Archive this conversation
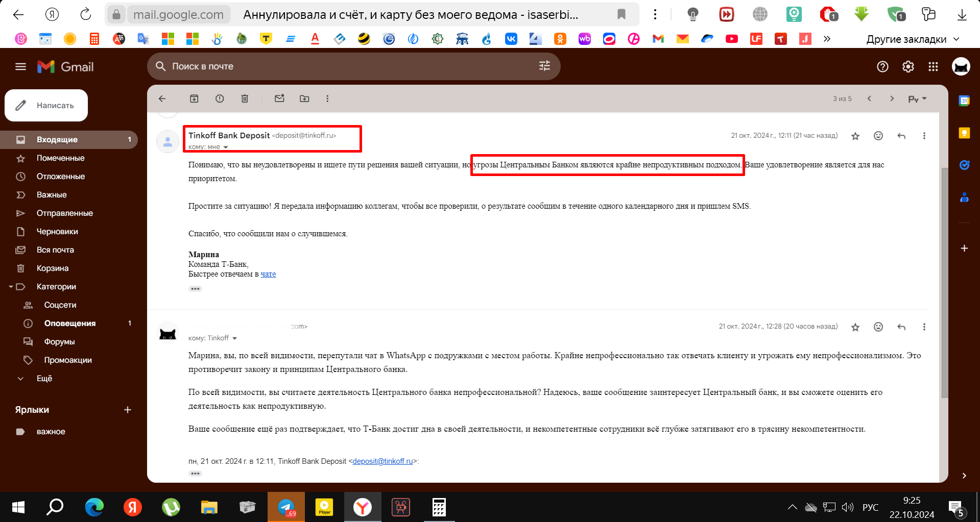The image size is (980, 522). tap(194, 98)
